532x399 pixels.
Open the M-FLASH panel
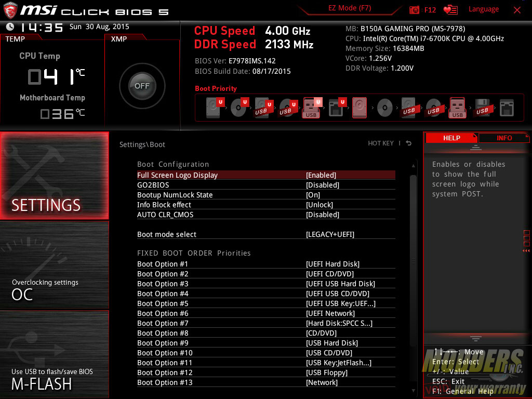point(55,354)
